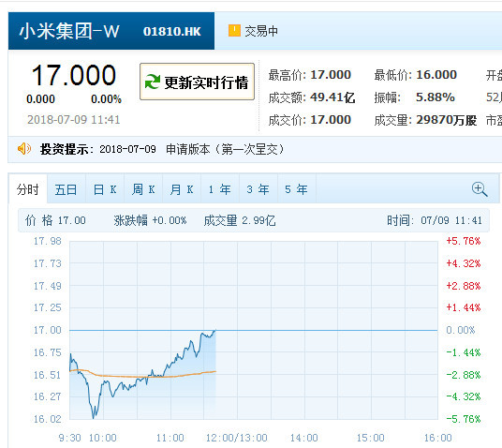Click the 振幅 5.88% value

coord(436,97)
